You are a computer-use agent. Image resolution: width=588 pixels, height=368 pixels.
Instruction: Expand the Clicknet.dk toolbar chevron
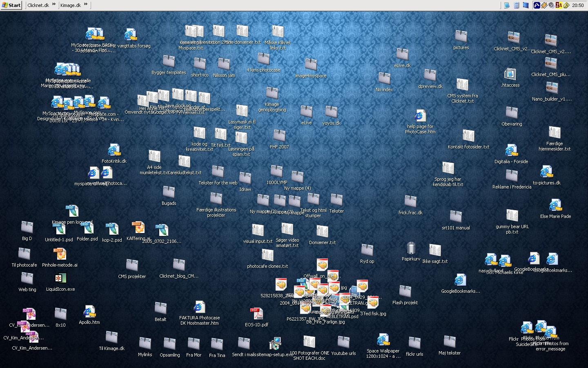click(54, 4)
